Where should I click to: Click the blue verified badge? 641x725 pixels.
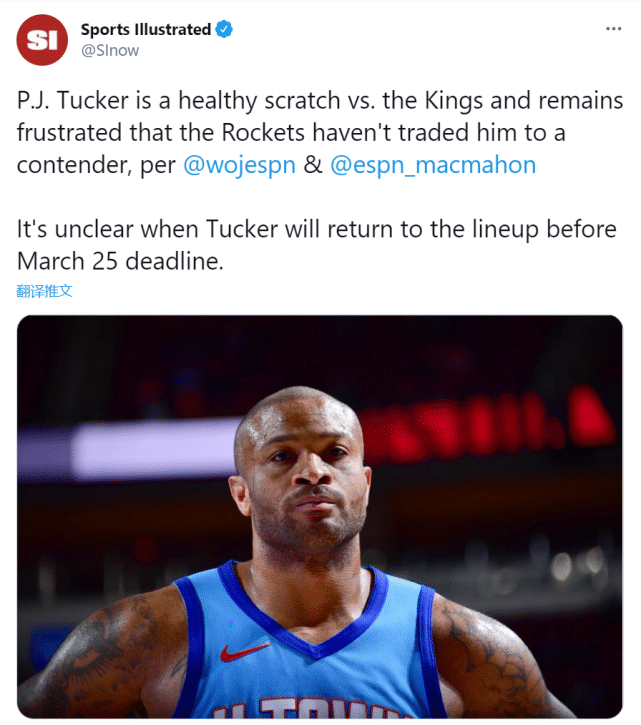pyautogui.click(x=224, y=30)
